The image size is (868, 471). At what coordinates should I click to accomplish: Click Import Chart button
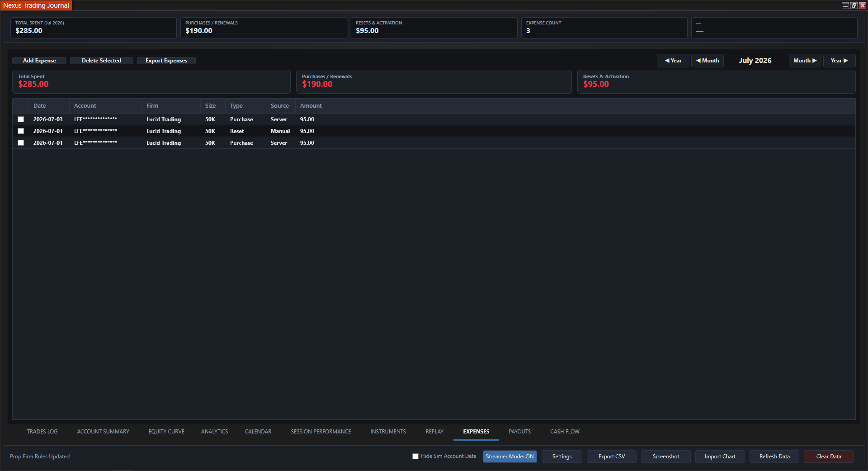720,457
